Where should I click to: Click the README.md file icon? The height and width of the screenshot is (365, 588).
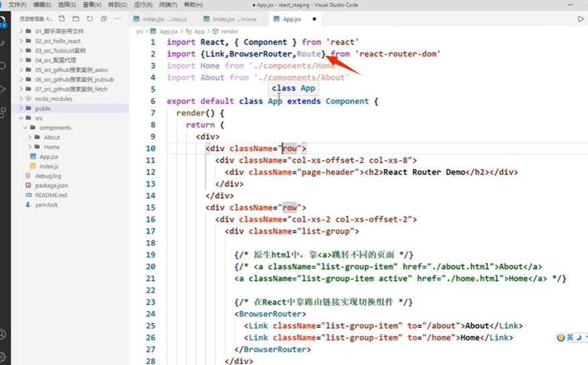coord(28,195)
